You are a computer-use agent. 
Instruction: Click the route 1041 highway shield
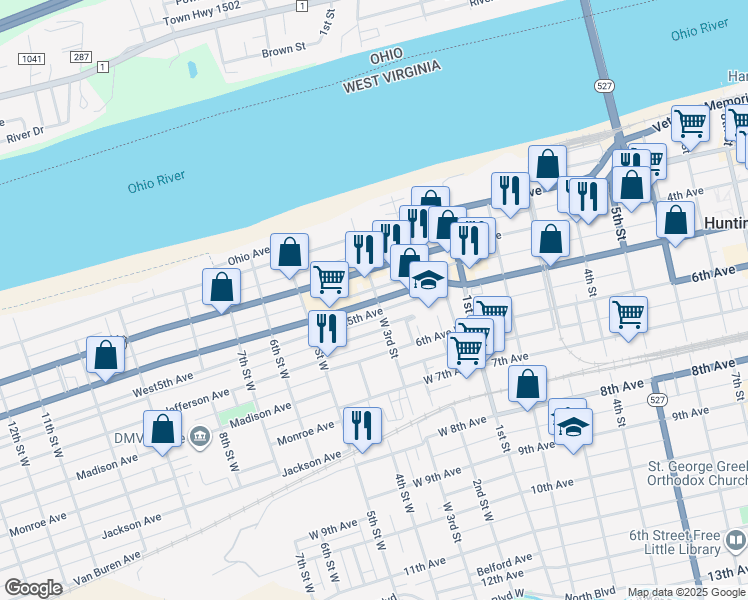click(x=31, y=59)
